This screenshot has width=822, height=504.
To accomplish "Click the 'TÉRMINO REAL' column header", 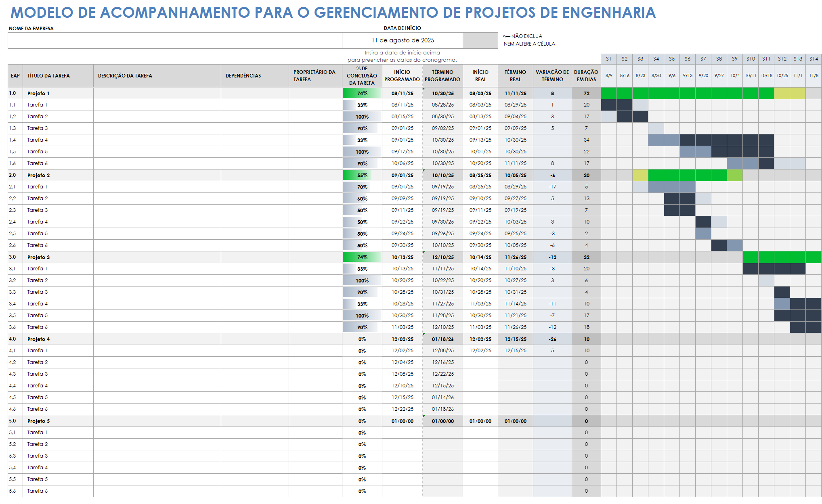I will coord(516,76).
